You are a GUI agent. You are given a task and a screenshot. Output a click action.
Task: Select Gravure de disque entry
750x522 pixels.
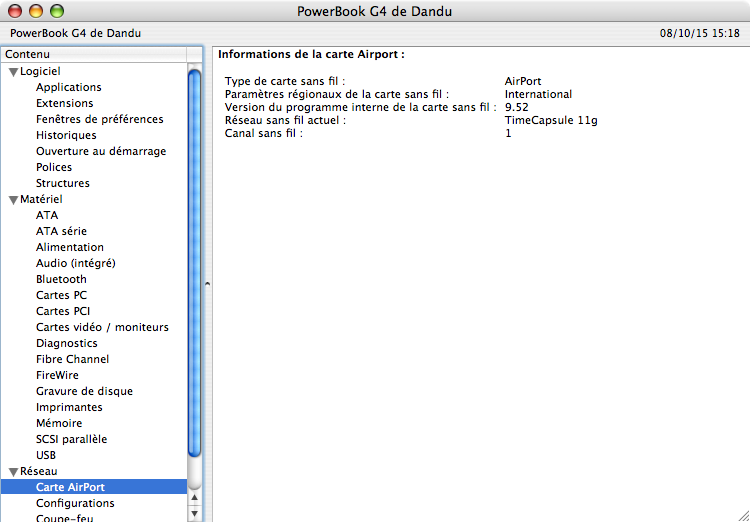(x=84, y=391)
